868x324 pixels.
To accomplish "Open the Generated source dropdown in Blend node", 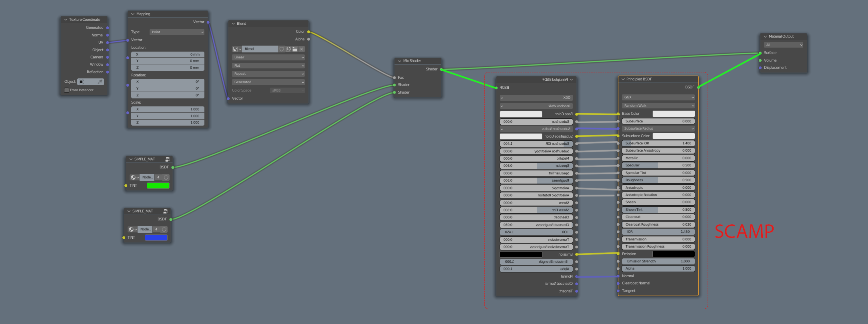I will point(268,82).
